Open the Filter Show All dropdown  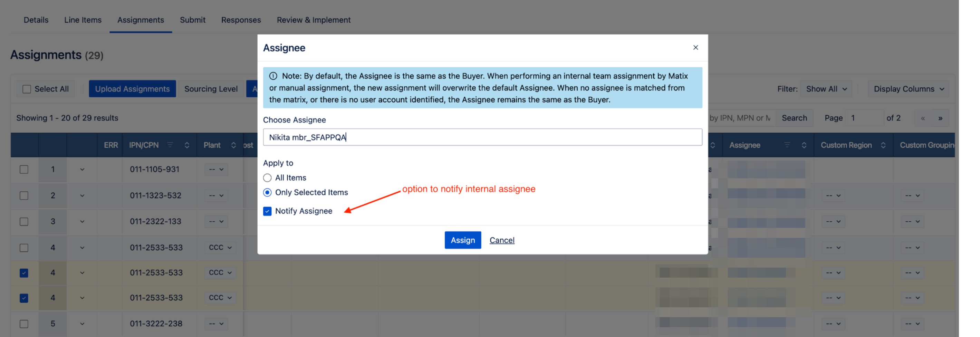(x=826, y=89)
